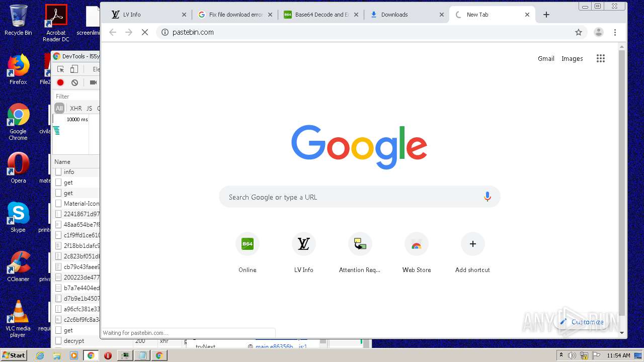This screenshot has height=362, width=644.
Task: Start voice search with the microphone
Action: (x=487, y=197)
